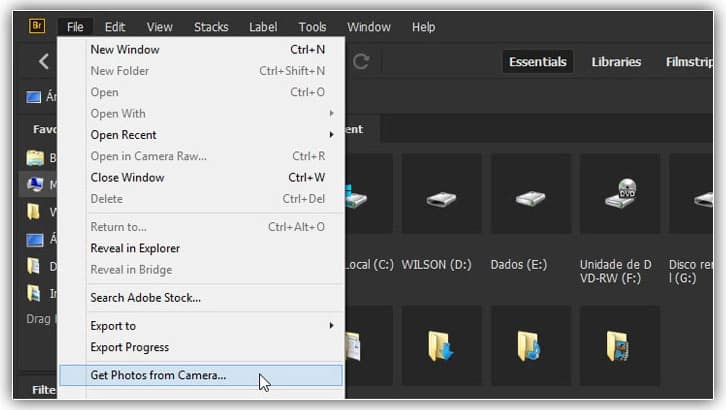Click the Unidade de DVD-RW (F:) label
This screenshot has width=726, height=410.
(615, 271)
